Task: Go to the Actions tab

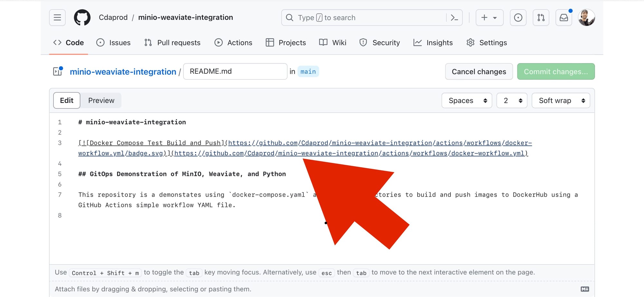Action: (233, 42)
